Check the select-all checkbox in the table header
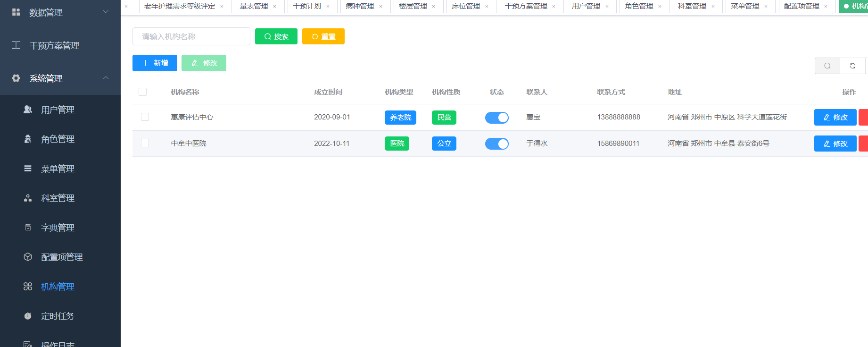The height and width of the screenshot is (347, 868). pyautogui.click(x=143, y=92)
